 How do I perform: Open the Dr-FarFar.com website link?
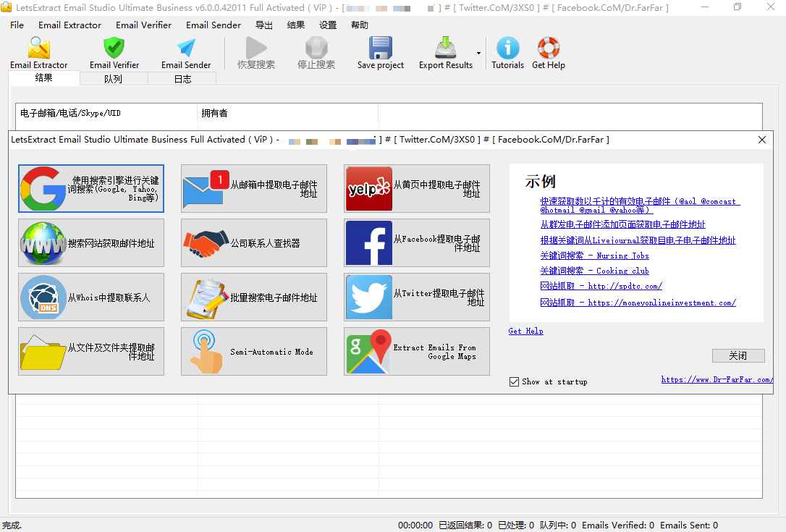pos(717,379)
